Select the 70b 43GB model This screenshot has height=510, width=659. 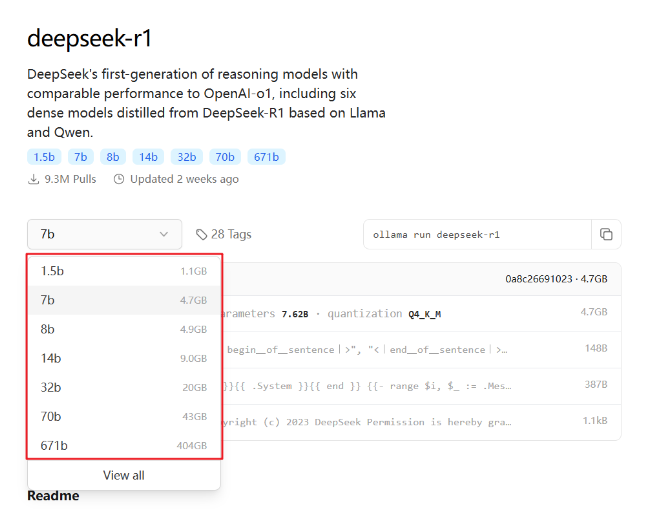pos(124,416)
